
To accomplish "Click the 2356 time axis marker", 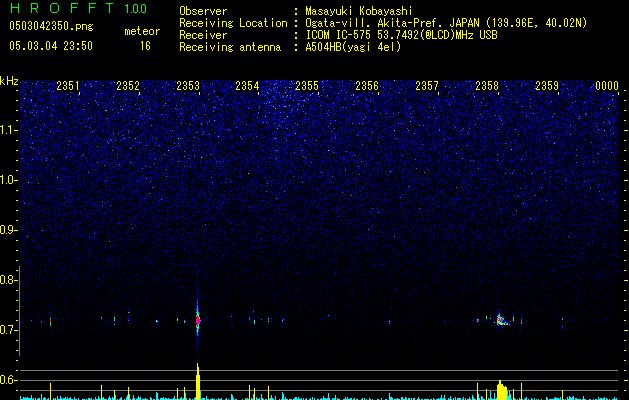I will 367,86.
